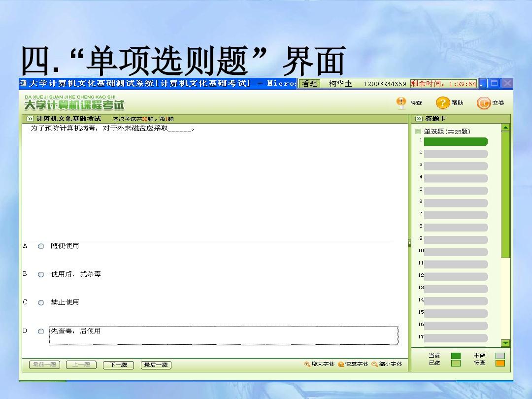Viewport: 532px width, 399px height.
Task: Maximize the exam window
Action: click(495, 83)
